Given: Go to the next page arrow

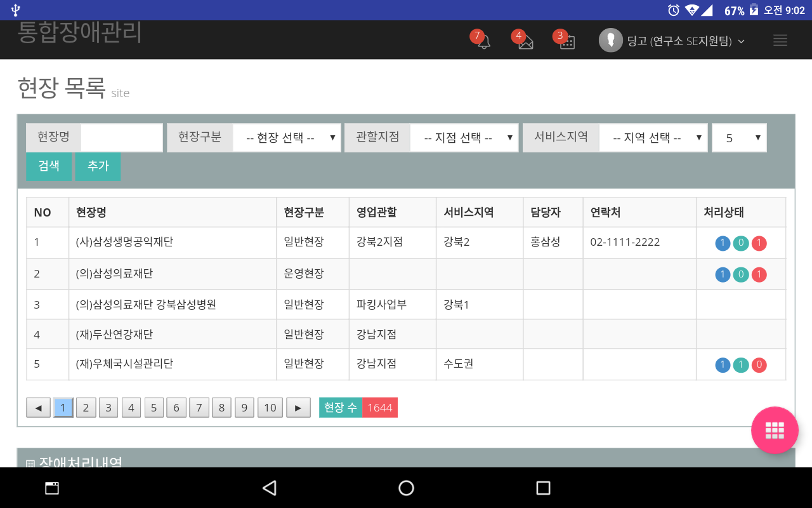Looking at the screenshot, I should pyautogui.click(x=298, y=408).
